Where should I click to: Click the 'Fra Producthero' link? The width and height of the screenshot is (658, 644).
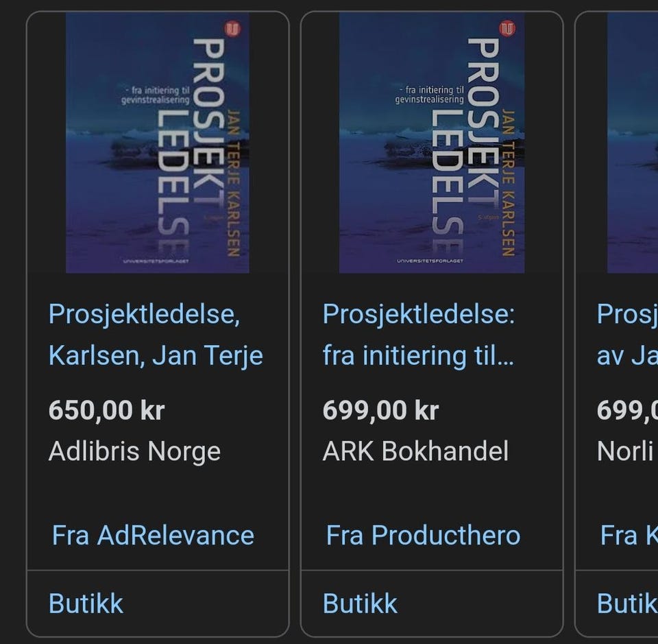pyautogui.click(x=423, y=535)
